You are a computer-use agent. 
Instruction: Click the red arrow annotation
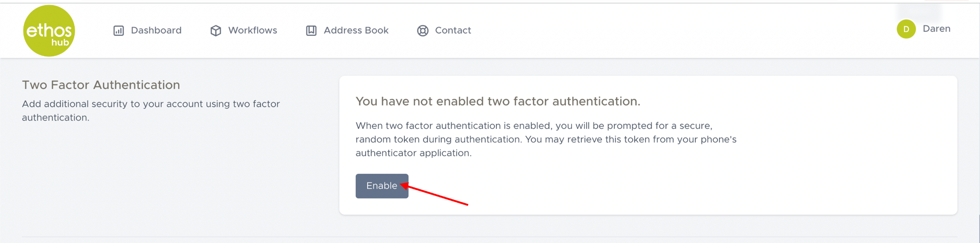click(x=435, y=195)
